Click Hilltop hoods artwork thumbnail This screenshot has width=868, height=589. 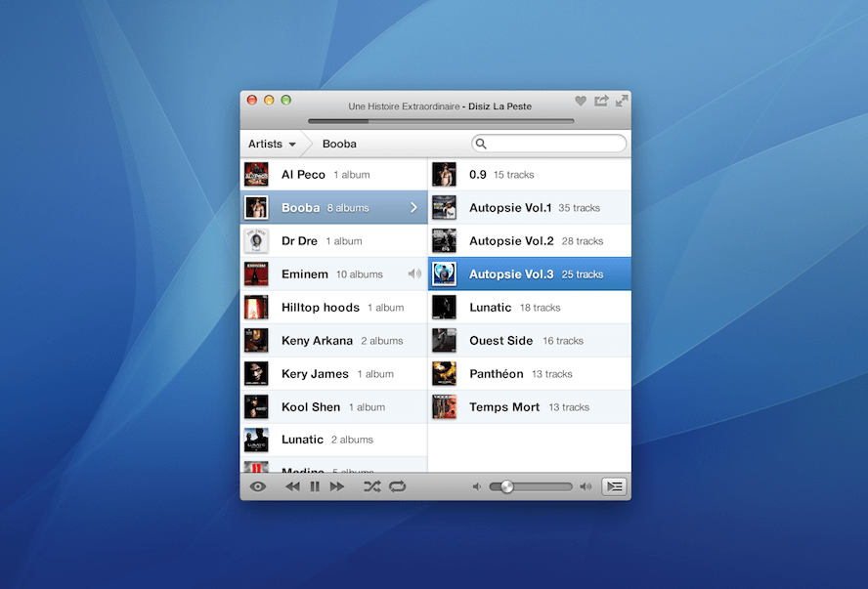tap(256, 307)
